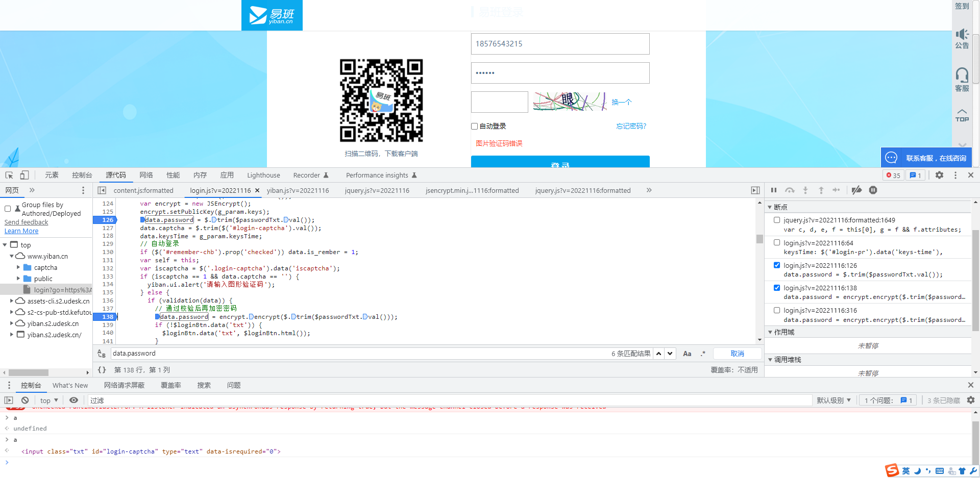Click the Step icon in debugger toolbar

pyautogui.click(x=836, y=190)
